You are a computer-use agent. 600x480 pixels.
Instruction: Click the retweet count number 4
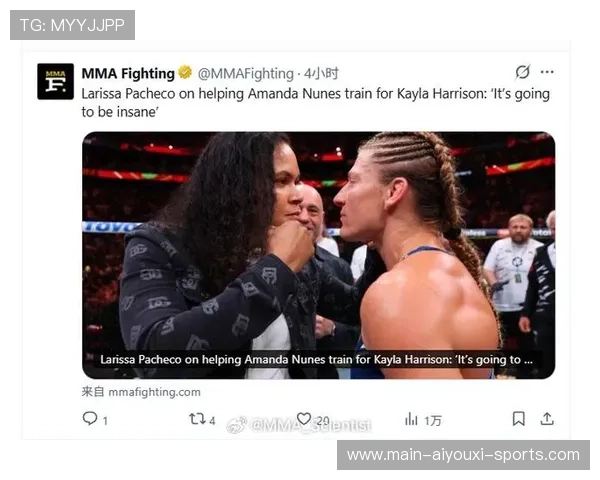tap(212, 421)
